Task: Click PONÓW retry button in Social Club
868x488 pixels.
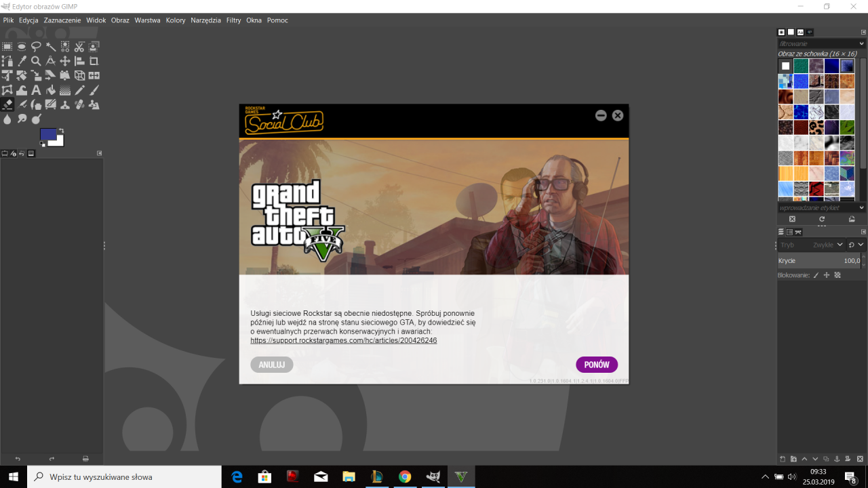Action: [x=597, y=365]
